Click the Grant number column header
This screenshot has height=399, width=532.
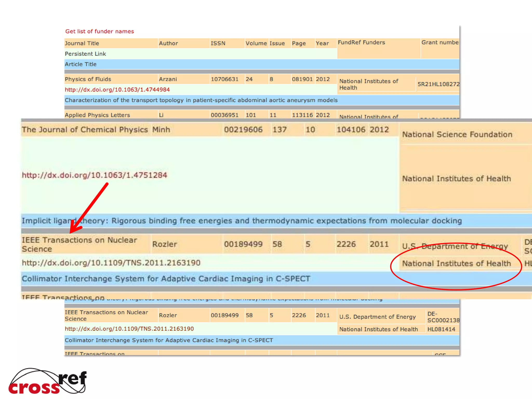point(440,43)
